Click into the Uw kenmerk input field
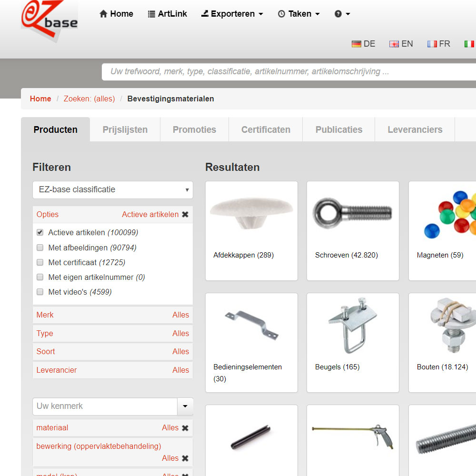 pyautogui.click(x=105, y=406)
